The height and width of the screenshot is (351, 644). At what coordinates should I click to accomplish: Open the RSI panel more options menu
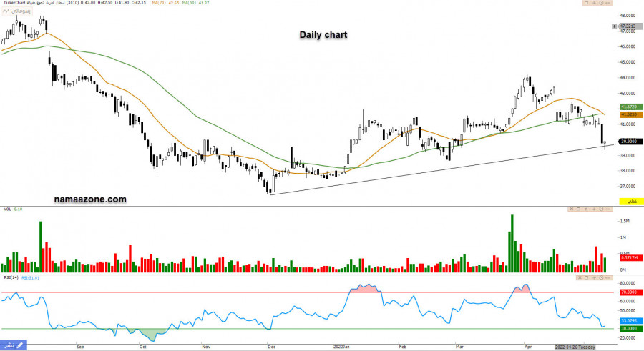click(609, 277)
